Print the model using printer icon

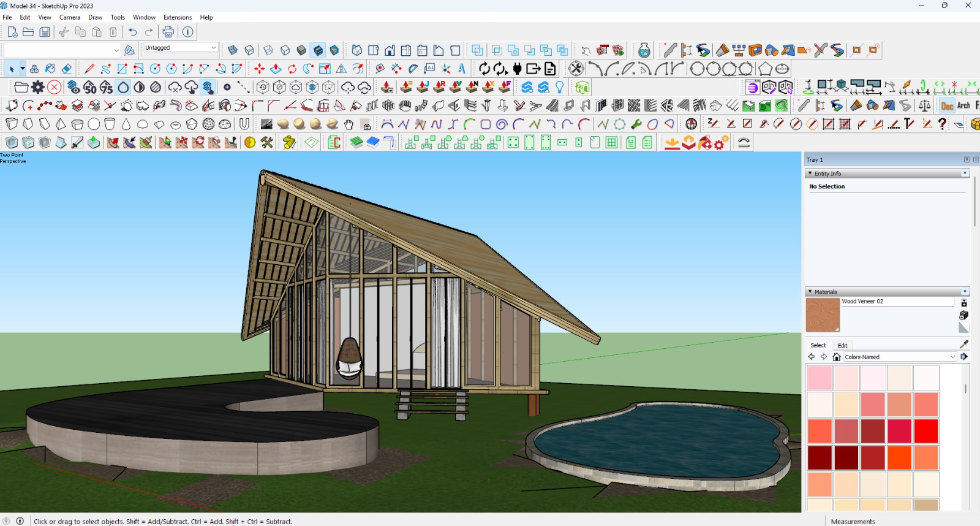pyautogui.click(x=168, y=32)
